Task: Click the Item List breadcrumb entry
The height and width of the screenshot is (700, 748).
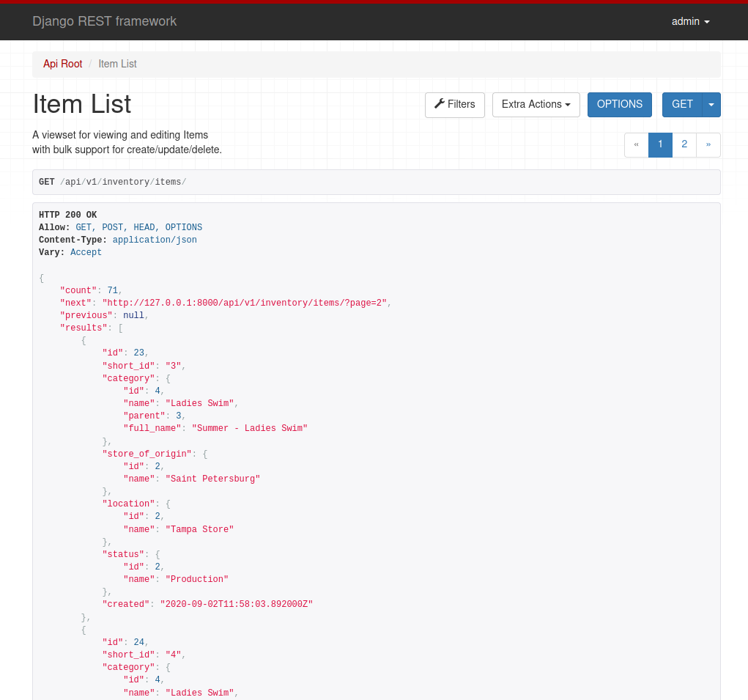Action: (117, 64)
